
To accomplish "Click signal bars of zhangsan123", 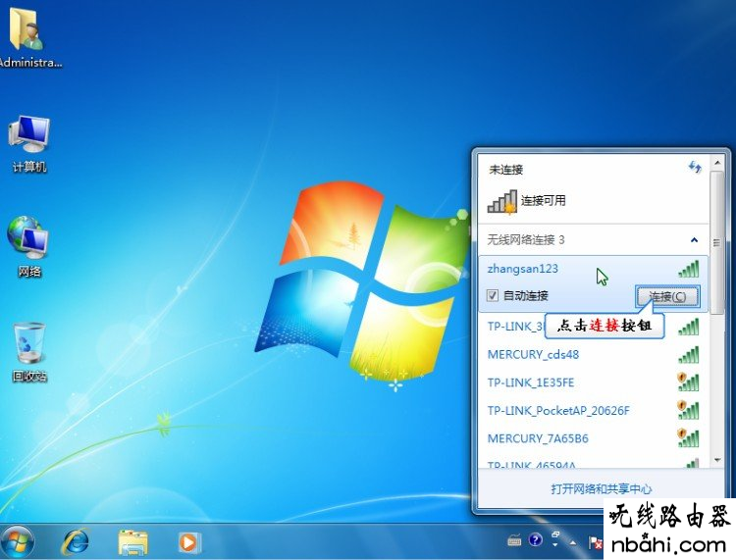I will point(689,270).
